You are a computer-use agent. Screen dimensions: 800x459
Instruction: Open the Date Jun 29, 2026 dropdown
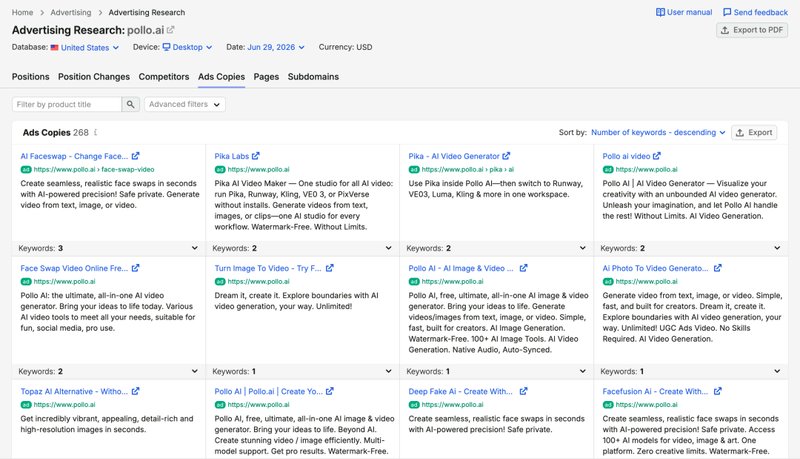click(x=276, y=47)
